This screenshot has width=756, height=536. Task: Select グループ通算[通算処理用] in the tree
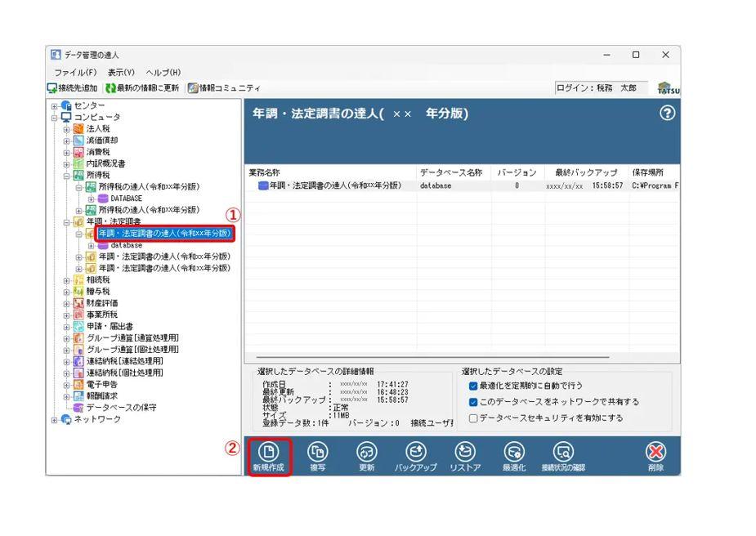pyautogui.click(x=132, y=338)
